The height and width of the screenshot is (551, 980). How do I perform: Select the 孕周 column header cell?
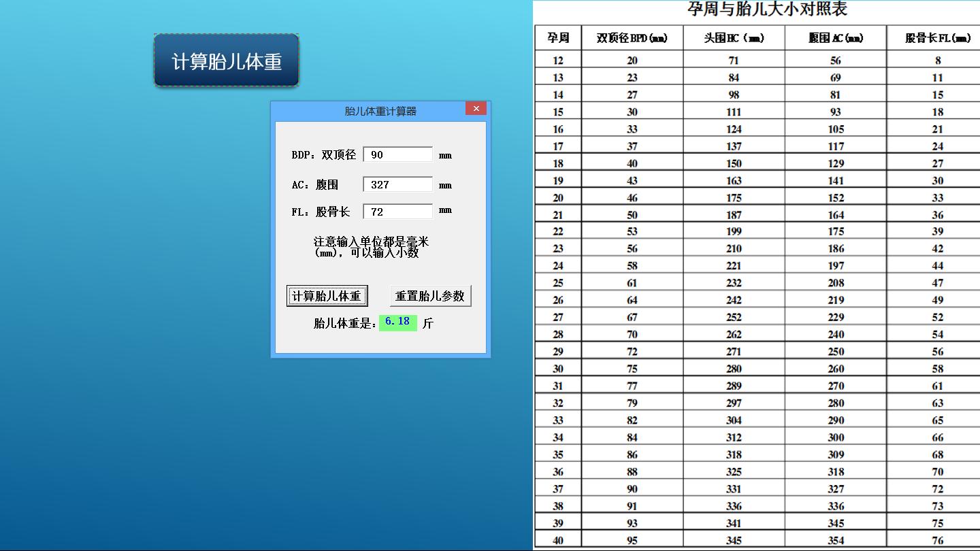click(558, 38)
